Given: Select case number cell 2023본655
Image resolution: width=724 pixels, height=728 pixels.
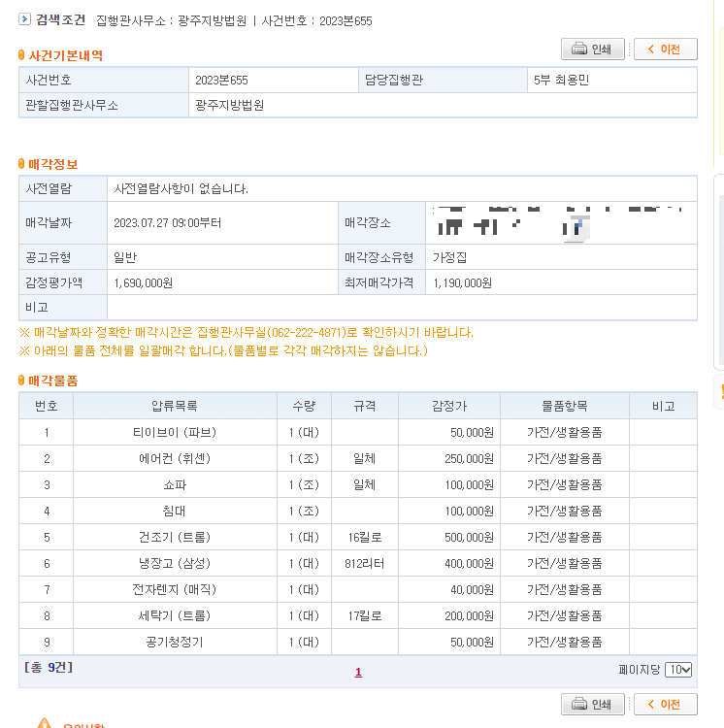Looking at the screenshot, I should click(x=274, y=80).
